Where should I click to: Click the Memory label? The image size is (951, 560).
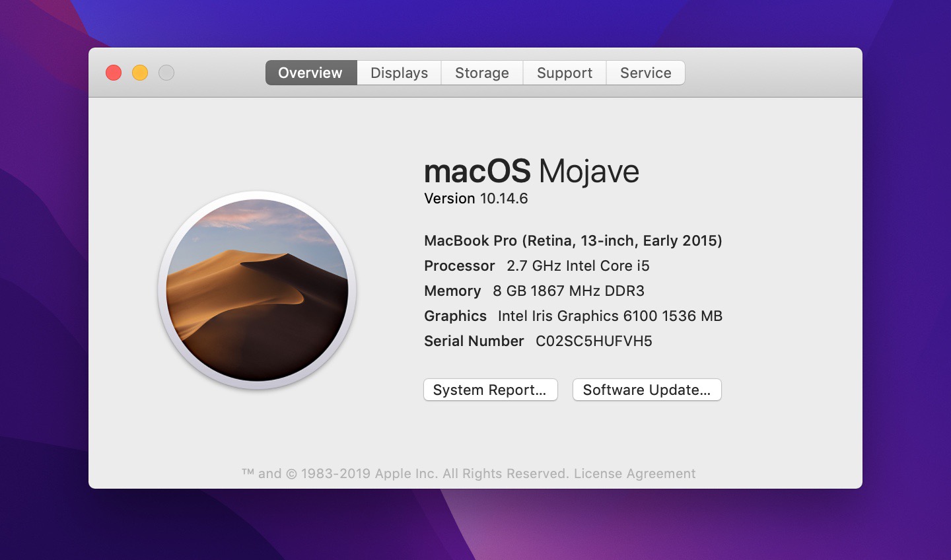[452, 291]
